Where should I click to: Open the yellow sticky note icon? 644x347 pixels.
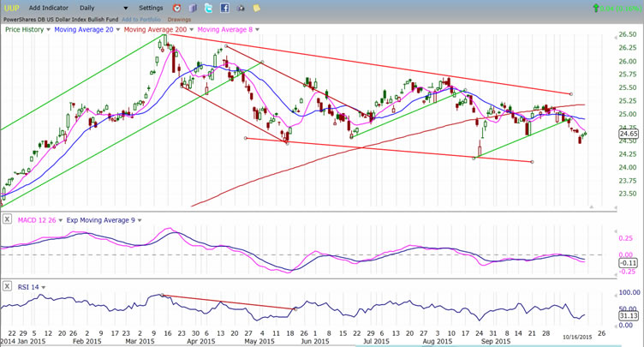tap(256, 8)
